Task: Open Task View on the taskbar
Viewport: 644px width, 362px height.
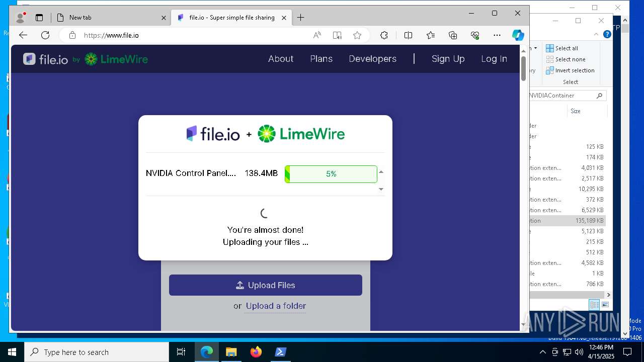Action: (x=181, y=352)
